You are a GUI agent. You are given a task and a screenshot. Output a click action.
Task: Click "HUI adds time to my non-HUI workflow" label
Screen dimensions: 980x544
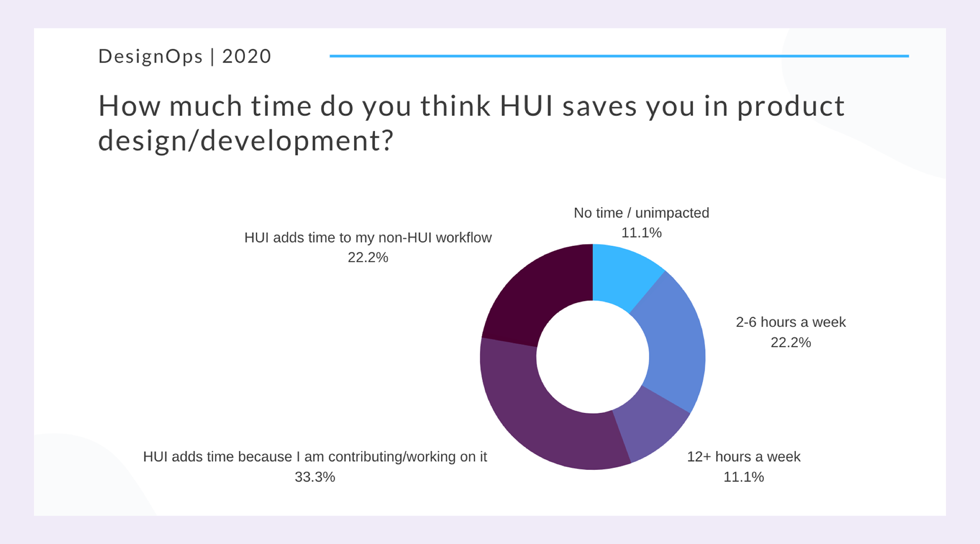click(367, 238)
